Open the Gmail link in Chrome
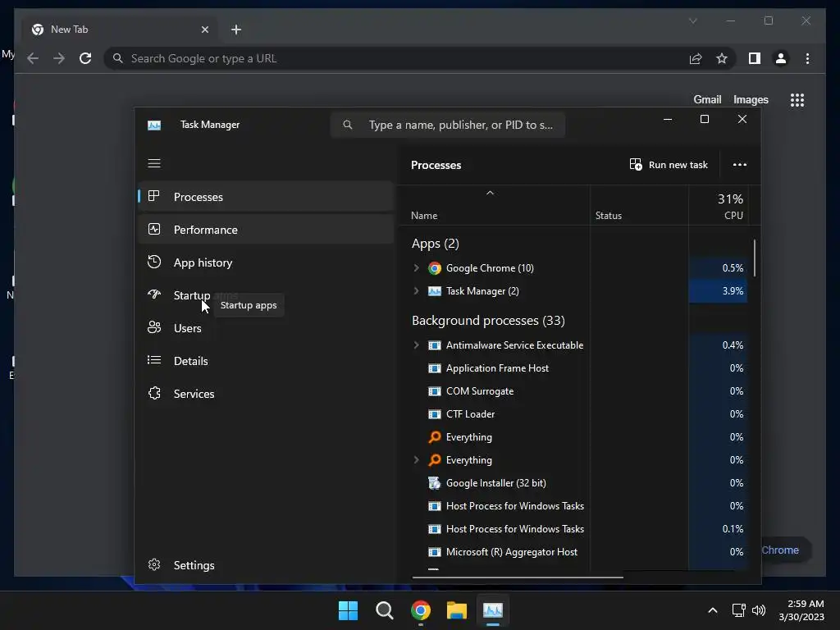This screenshot has height=630, width=840. [707, 99]
